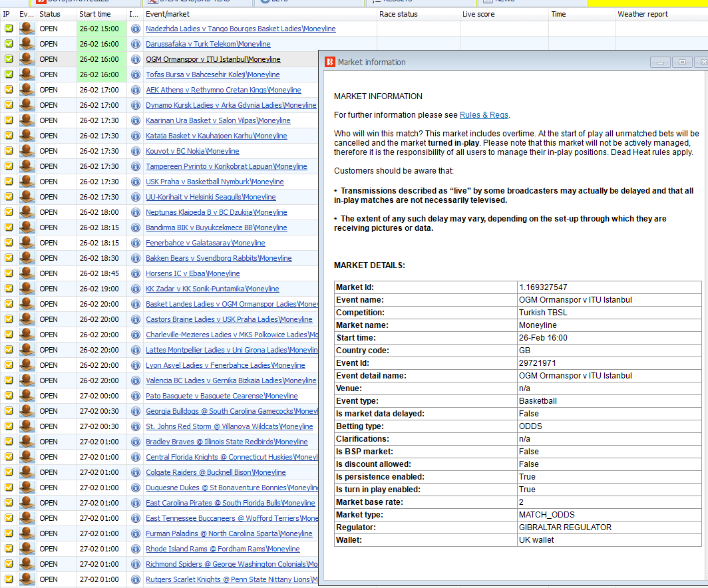Click basketball icon for East Carolina Pirates row
This screenshot has width=708, height=588.
pos(27,503)
